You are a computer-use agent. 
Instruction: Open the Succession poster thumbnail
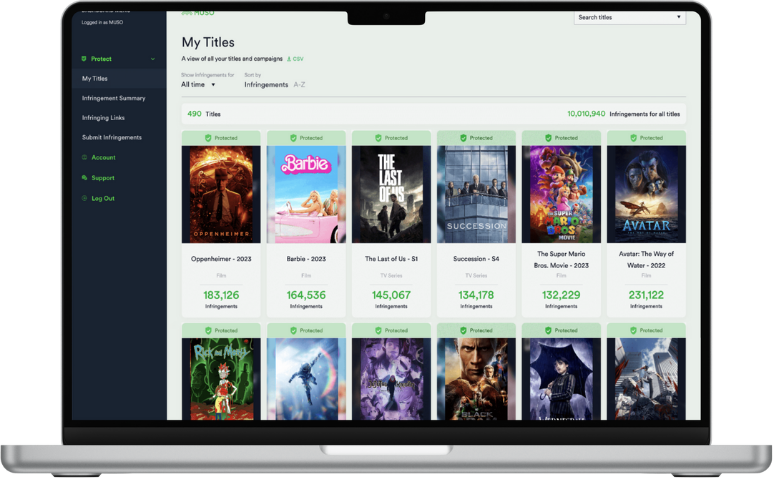(476, 194)
